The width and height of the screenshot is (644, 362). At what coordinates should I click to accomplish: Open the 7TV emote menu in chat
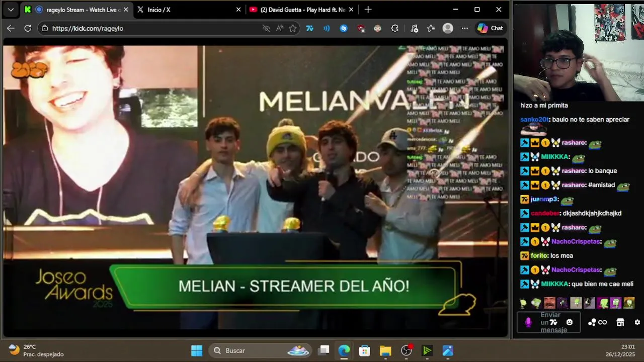coord(553,322)
